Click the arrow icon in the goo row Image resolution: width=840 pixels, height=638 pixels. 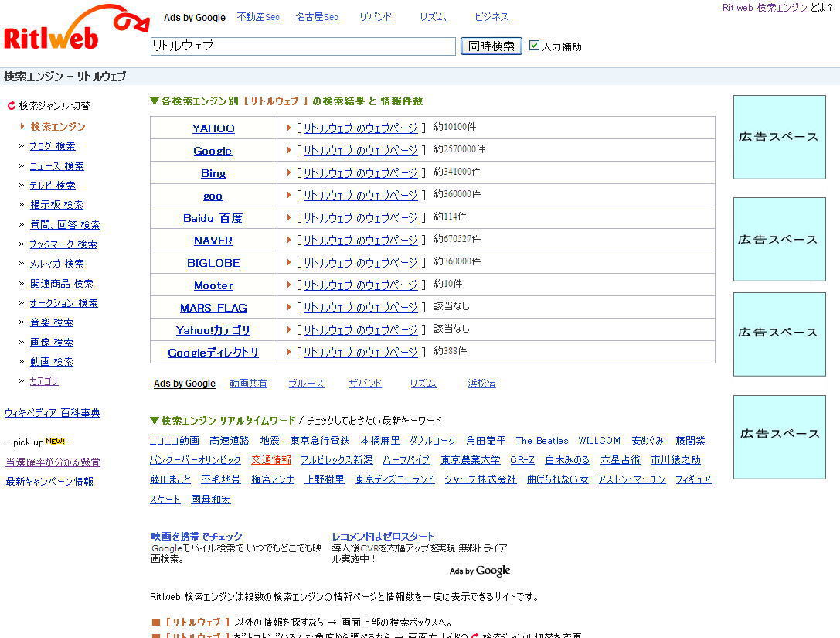coord(289,195)
